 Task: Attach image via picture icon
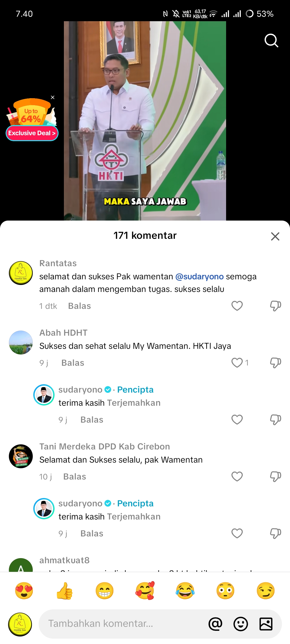tap(266, 624)
